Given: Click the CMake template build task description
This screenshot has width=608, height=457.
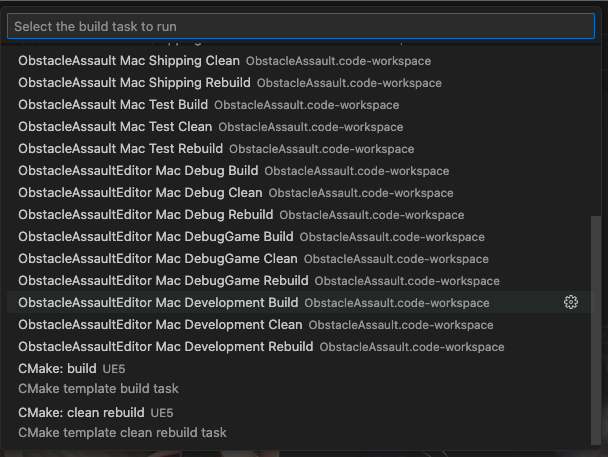Looking at the screenshot, I should click(x=98, y=388).
